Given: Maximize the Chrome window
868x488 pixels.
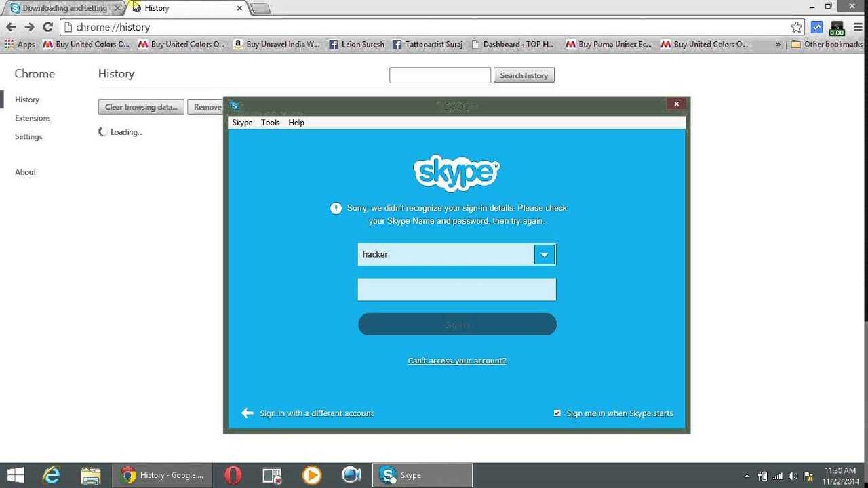Looking at the screenshot, I should point(828,6).
